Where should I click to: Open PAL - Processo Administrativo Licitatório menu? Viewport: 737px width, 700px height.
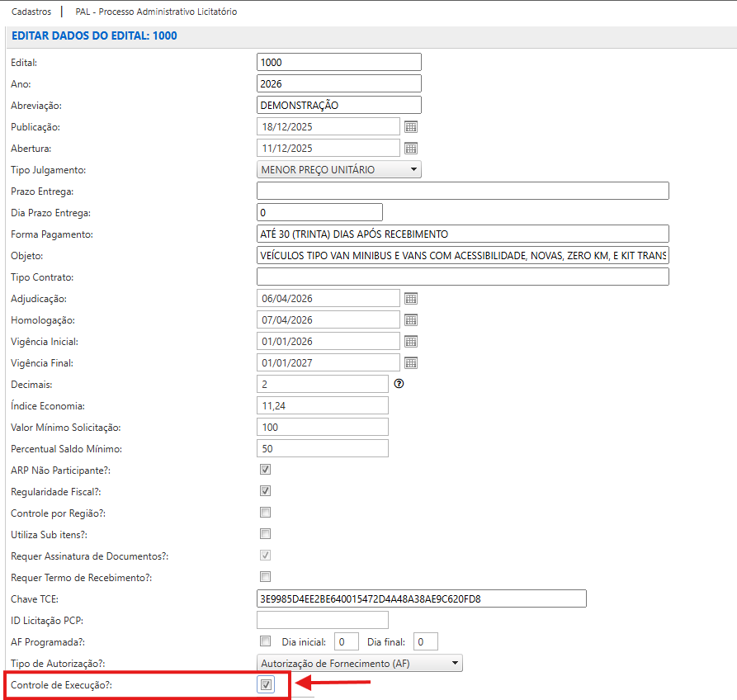156,12
